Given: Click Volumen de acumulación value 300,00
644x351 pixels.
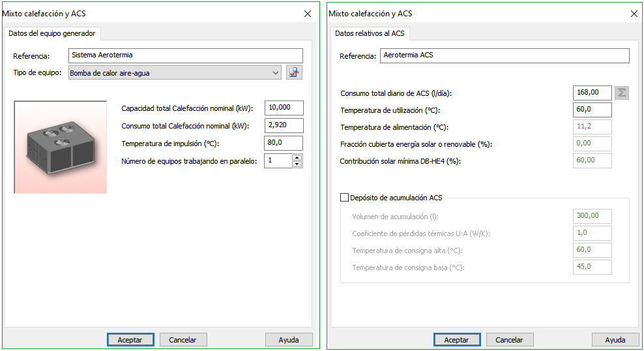Looking at the screenshot, I should click(x=593, y=216).
